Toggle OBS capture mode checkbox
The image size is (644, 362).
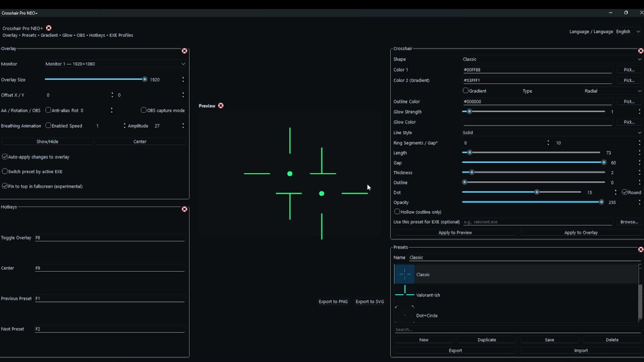[144, 110]
